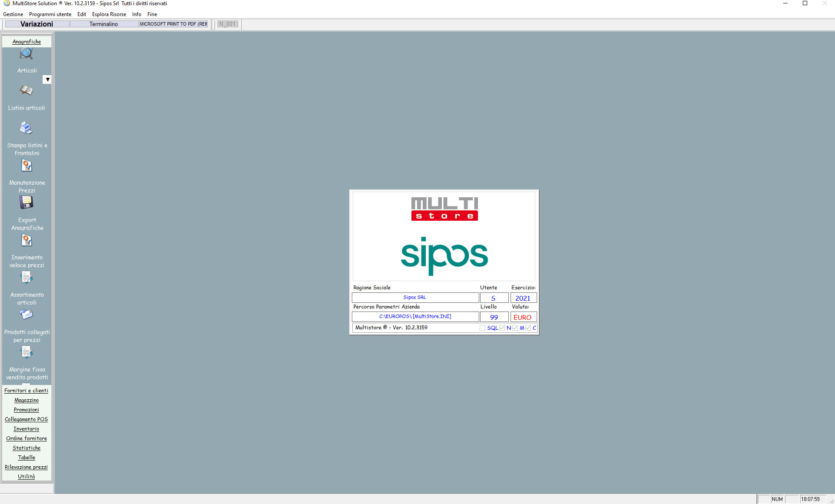This screenshot has width=835, height=504.
Task: Click the Utente field showing S
Action: click(x=494, y=298)
